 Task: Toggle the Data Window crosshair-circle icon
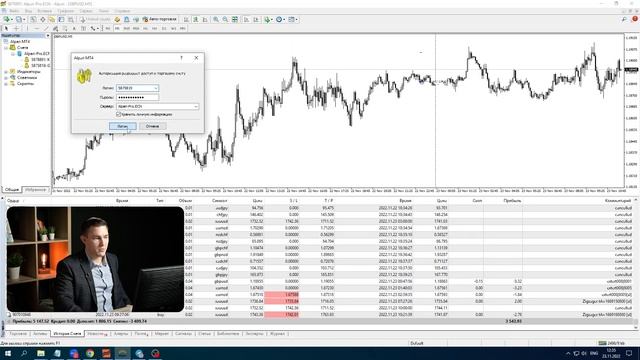pos(42,19)
